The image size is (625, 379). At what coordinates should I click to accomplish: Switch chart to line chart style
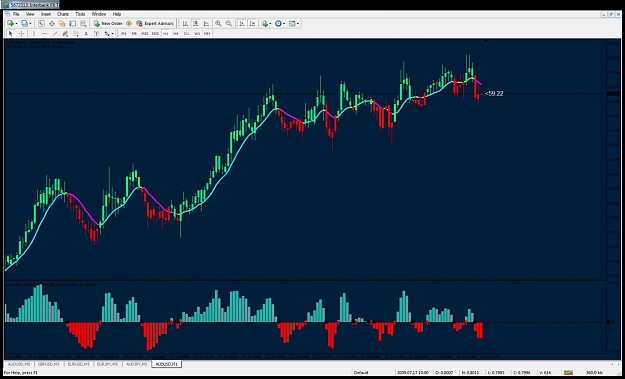pos(206,24)
